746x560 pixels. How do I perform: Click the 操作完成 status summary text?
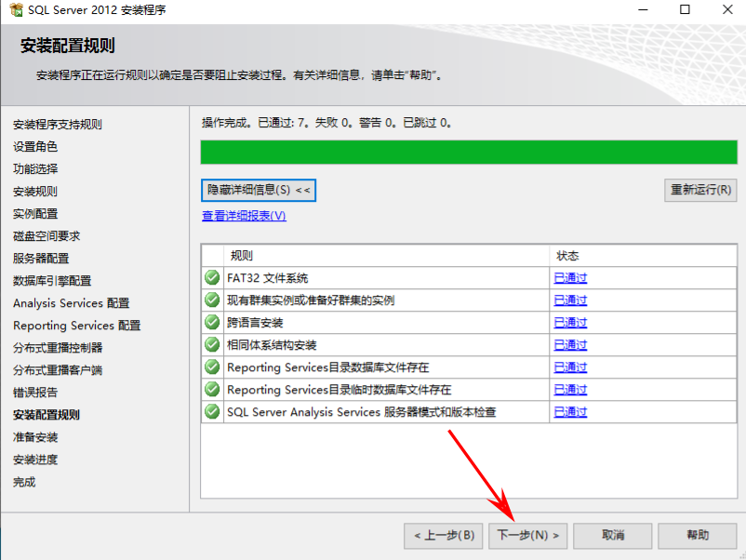pos(326,123)
